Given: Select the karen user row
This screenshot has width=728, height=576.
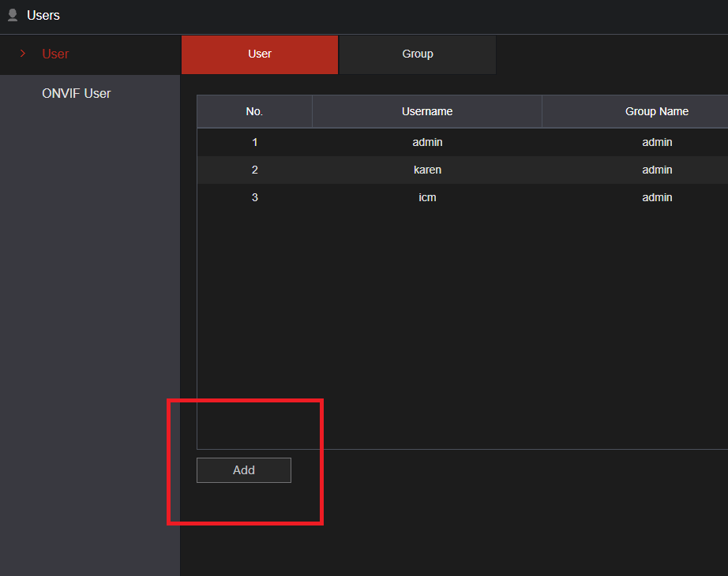Looking at the screenshot, I should click(427, 170).
